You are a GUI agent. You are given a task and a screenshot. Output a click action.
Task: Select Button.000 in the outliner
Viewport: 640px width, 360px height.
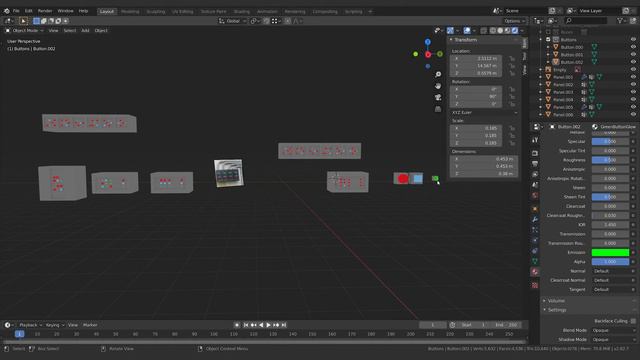click(x=571, y=47)
